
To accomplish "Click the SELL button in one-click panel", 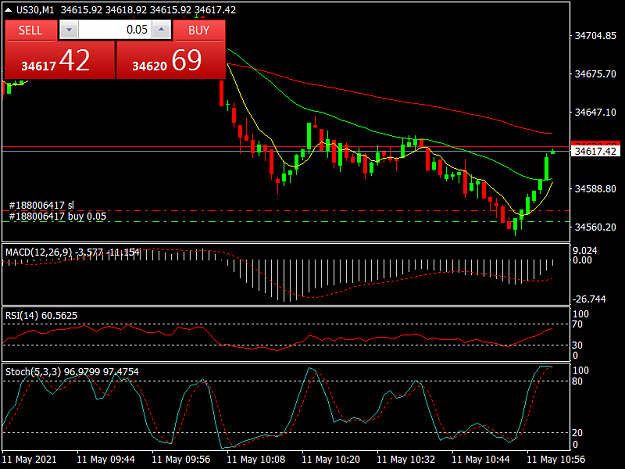I will [30, 30].
